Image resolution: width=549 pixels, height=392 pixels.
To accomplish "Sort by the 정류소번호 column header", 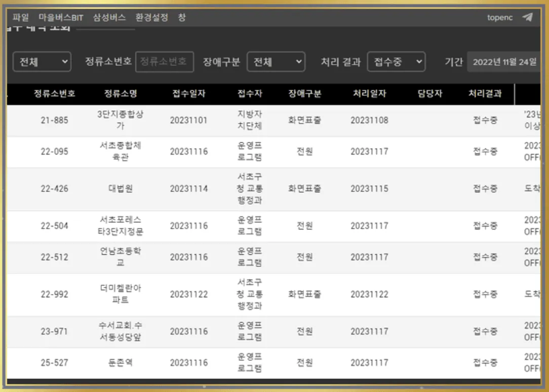I will pos(55,94).
